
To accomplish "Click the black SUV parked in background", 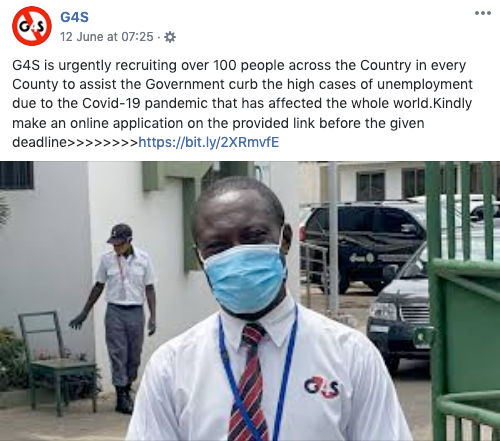I will pyautogui.click(x=362, y=245).
